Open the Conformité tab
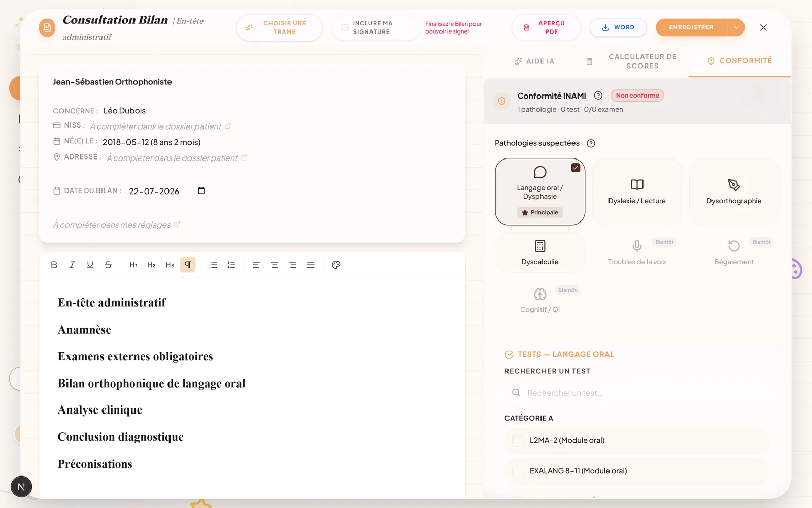 pos(740,61)
